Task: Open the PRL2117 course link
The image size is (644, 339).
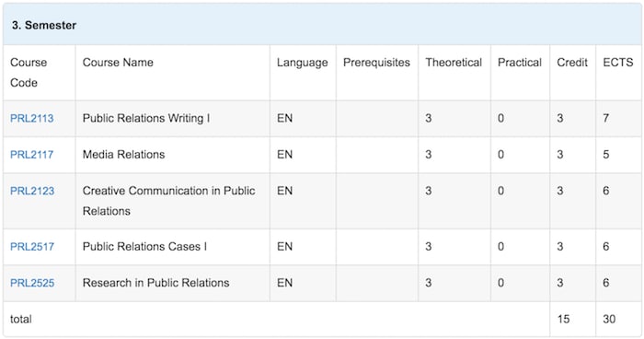Action: click(x=31, y=155)
